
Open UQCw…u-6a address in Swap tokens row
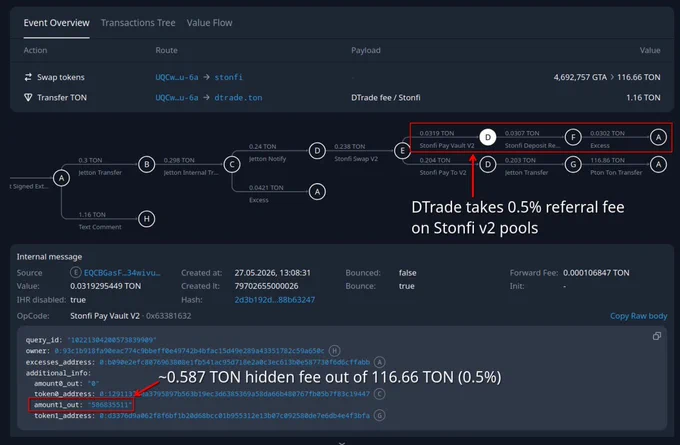coord(177,77)
